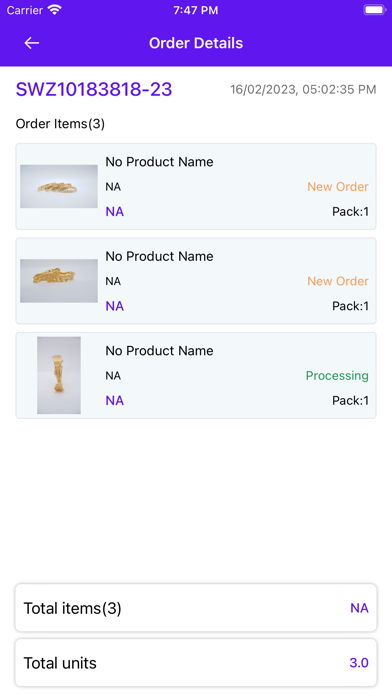Select the first No Product Name item
The image size is (392, 696).
[x=159, y=162]
